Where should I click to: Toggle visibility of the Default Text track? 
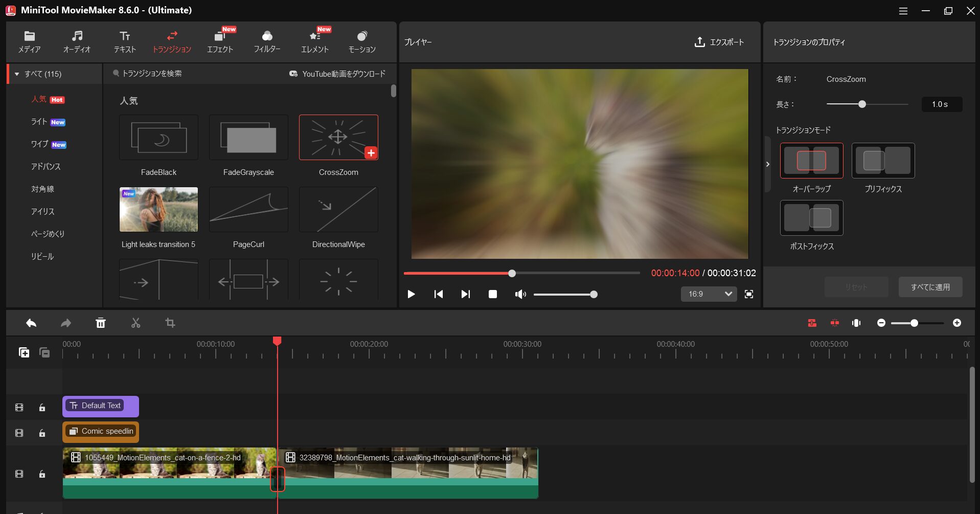19,408
